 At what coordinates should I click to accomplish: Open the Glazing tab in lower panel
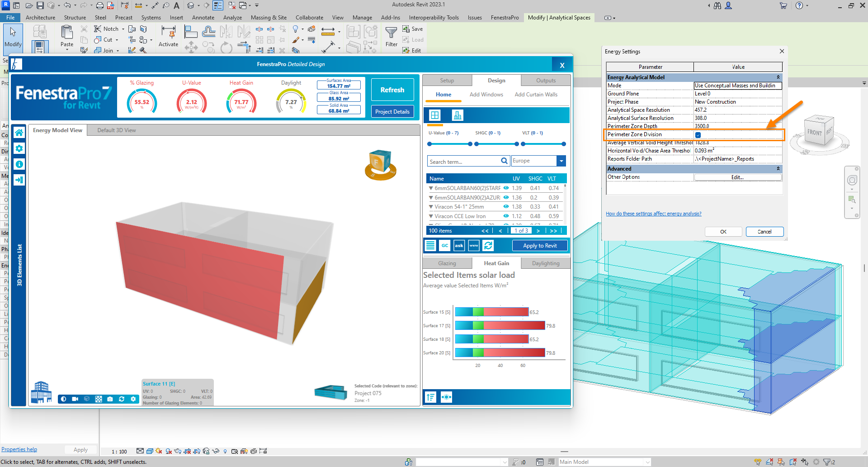coord(447,263)
